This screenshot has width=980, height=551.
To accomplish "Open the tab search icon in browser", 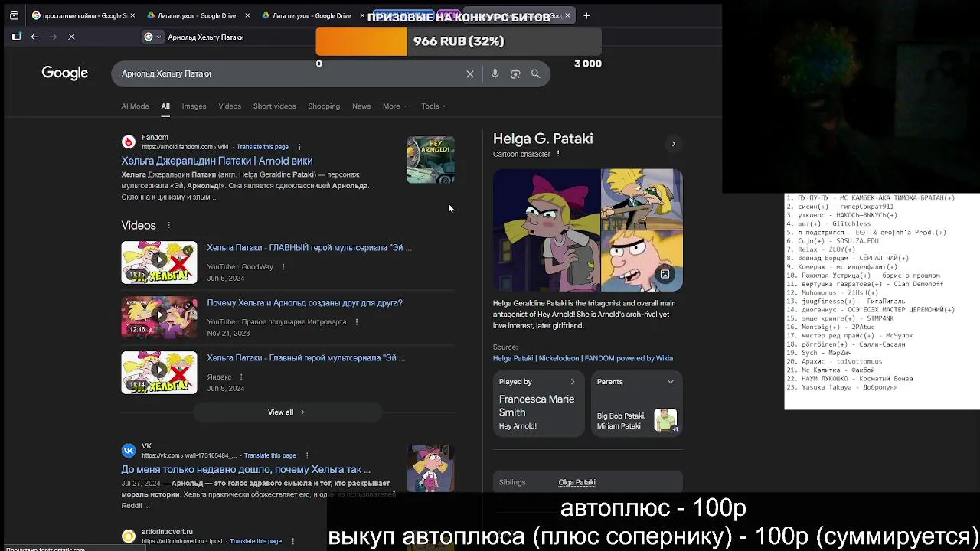I will pyautogui.click(x=14, y=15).
